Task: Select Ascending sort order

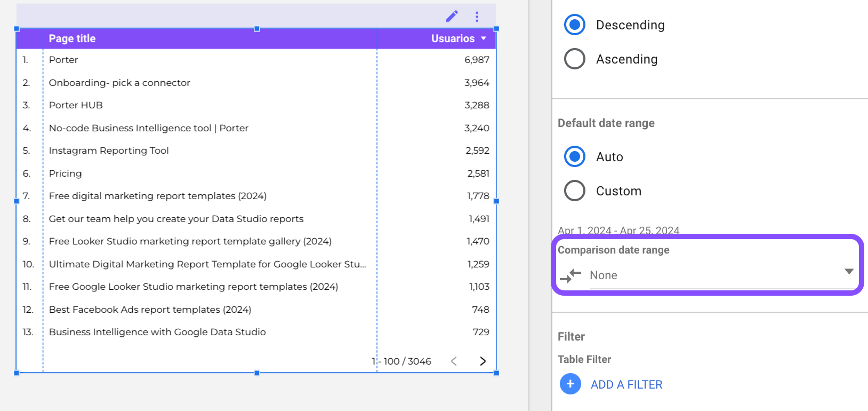Action: (x=575, y=59)
